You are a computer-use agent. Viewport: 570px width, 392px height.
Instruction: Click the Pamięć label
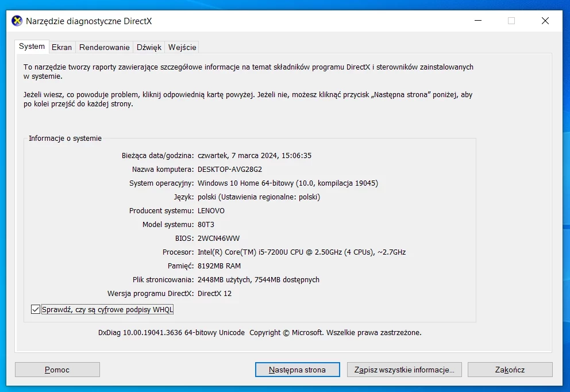[x=180, y=266]
